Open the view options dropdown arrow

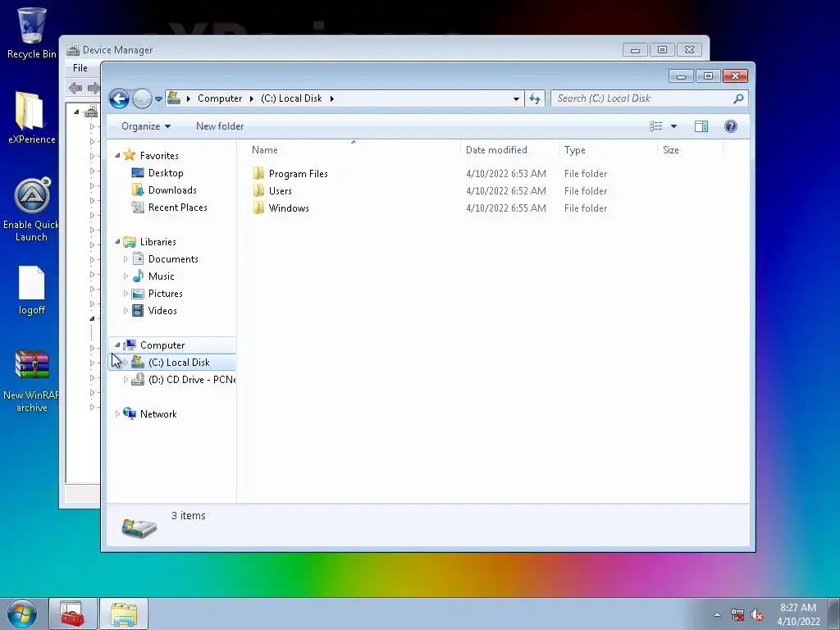(x=674, y=126)
